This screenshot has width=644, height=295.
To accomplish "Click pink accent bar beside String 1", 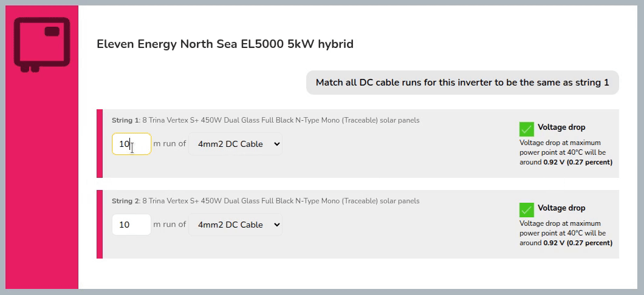I will pyautogui.click(x=100, y=144).
